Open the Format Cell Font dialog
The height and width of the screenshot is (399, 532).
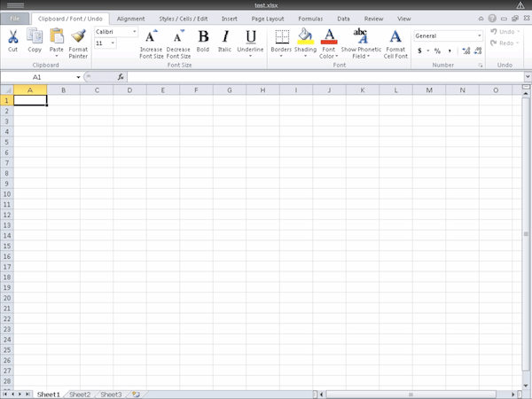point(395,36)
